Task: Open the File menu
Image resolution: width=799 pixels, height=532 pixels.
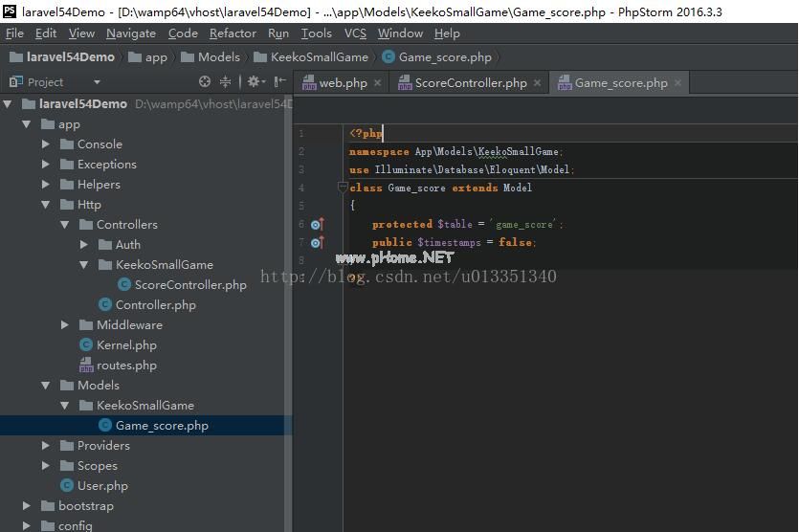Action: 14,33
